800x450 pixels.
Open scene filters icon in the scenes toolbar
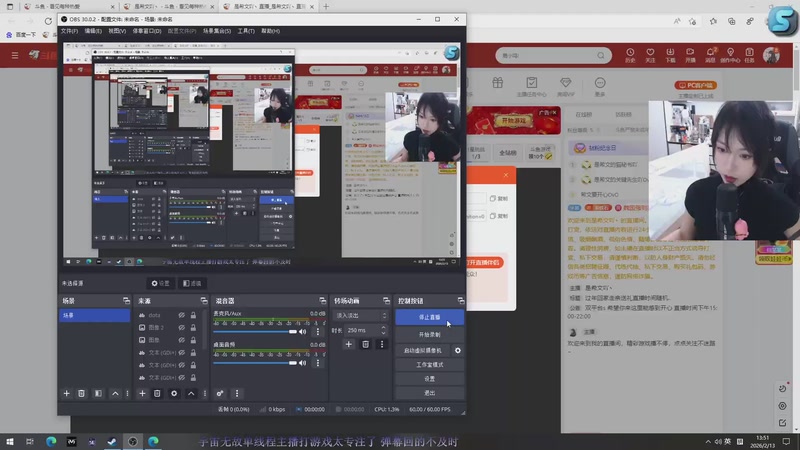point(98,393)
